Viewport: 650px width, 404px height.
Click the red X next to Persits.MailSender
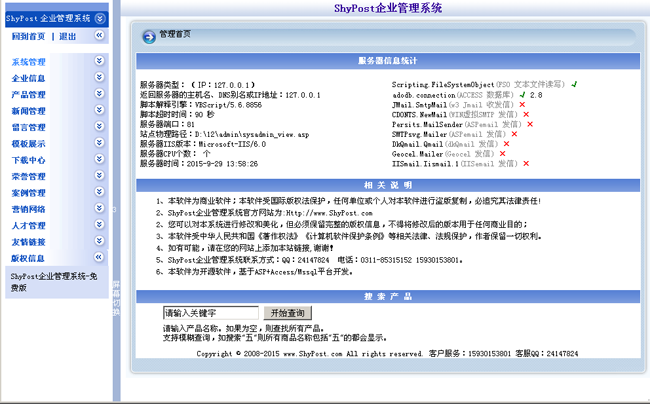pyautogui.click(x=530, y=124)
